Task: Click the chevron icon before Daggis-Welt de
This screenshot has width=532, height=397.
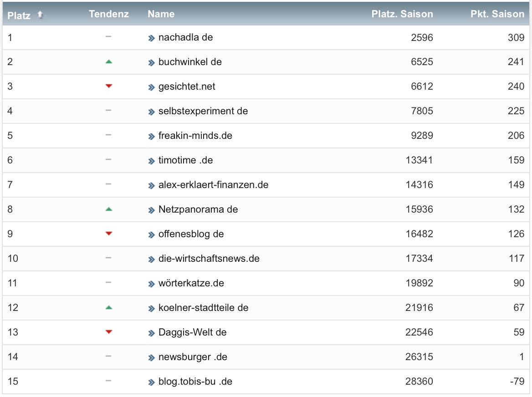Action: 151,333
